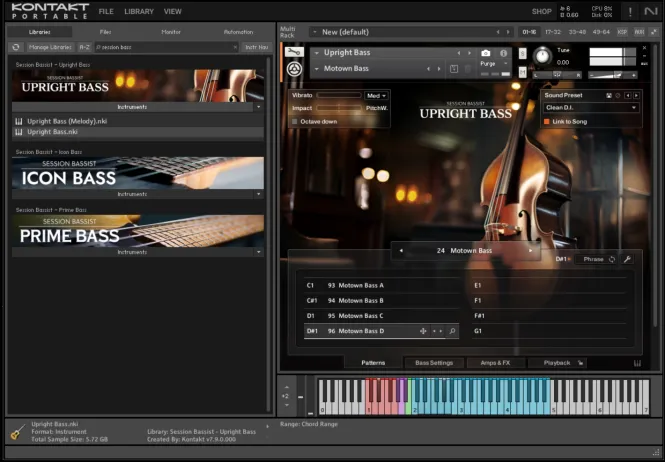Screen dimensions: 665x462
Task: Click the refresh libraries icon
Action: coord(16,47)
